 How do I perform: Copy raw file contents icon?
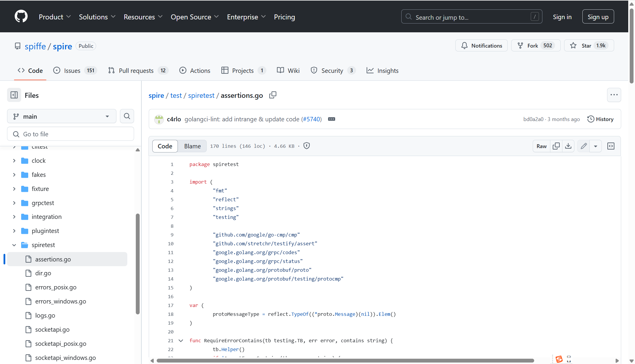tap(556, 146)
